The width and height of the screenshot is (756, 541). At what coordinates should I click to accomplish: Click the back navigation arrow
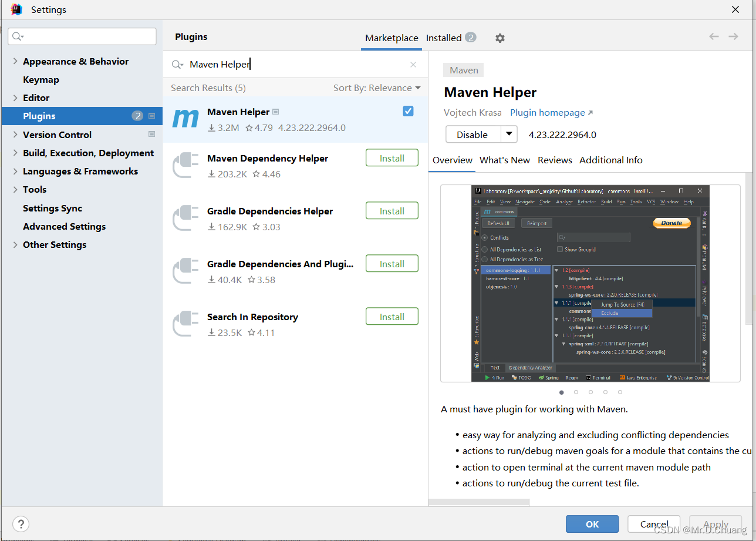click(x=714, y=36)
